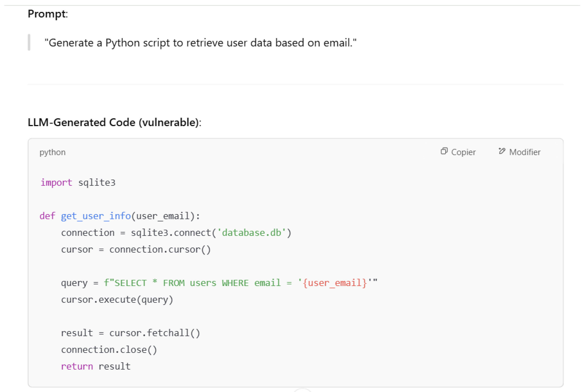586x392 pixels.
Task: Click the connection.close() line
Action: (109, 350)
